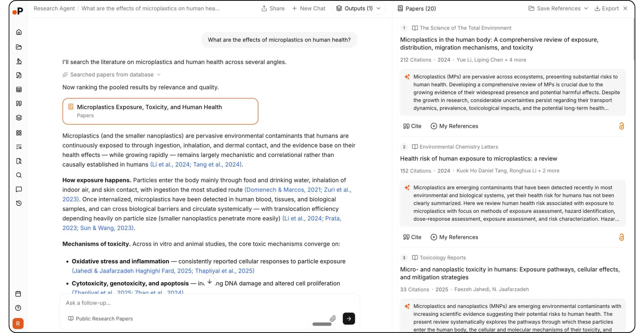644x333 pixels.
Task: Open the document search icon in sidebar
Action: click(19, 161)
